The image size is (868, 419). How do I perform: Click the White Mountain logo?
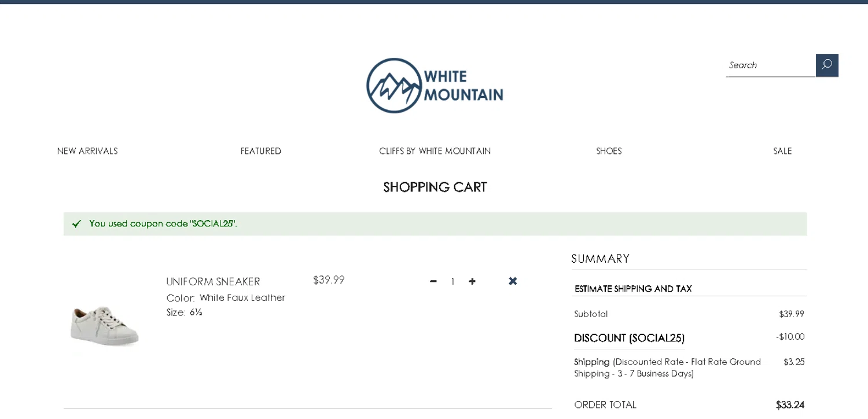[x=435, y=86]
